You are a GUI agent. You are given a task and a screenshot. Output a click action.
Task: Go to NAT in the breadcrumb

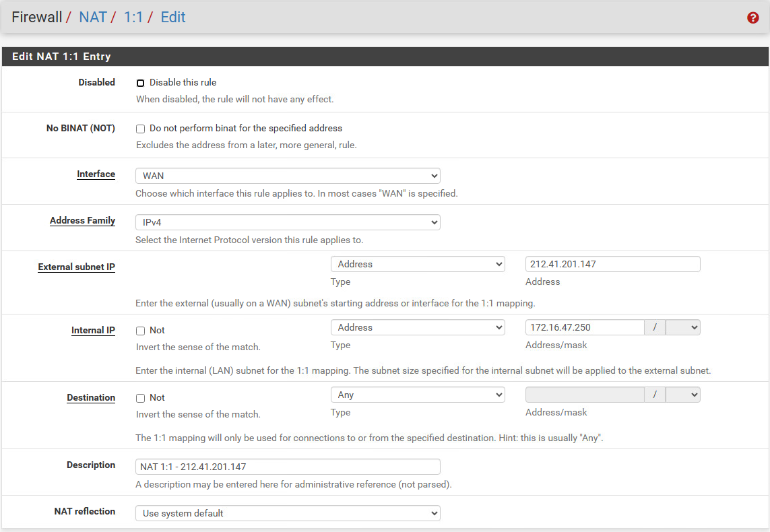pyautogui.click(x=93, y=18)
